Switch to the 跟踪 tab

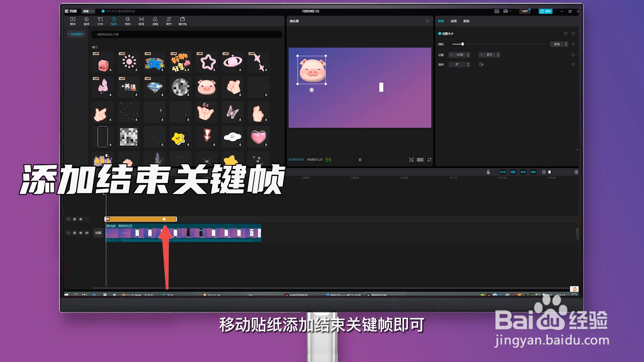click(466, 21)
